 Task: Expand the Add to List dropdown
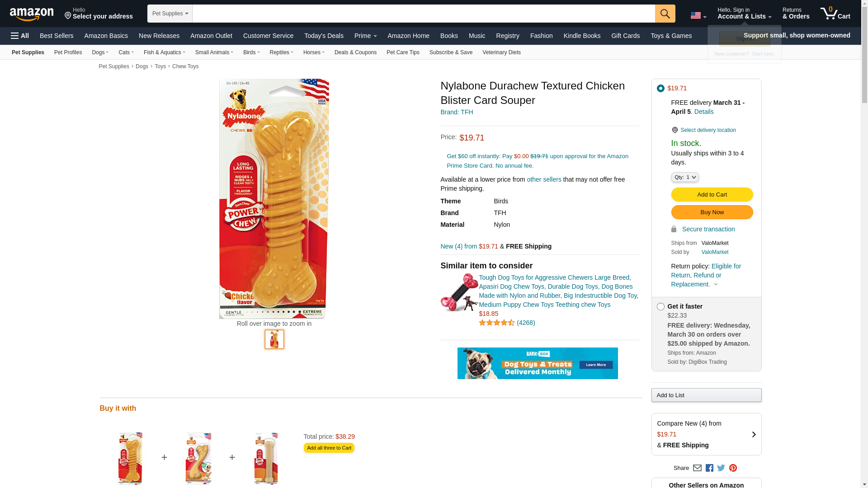[706, 395]
